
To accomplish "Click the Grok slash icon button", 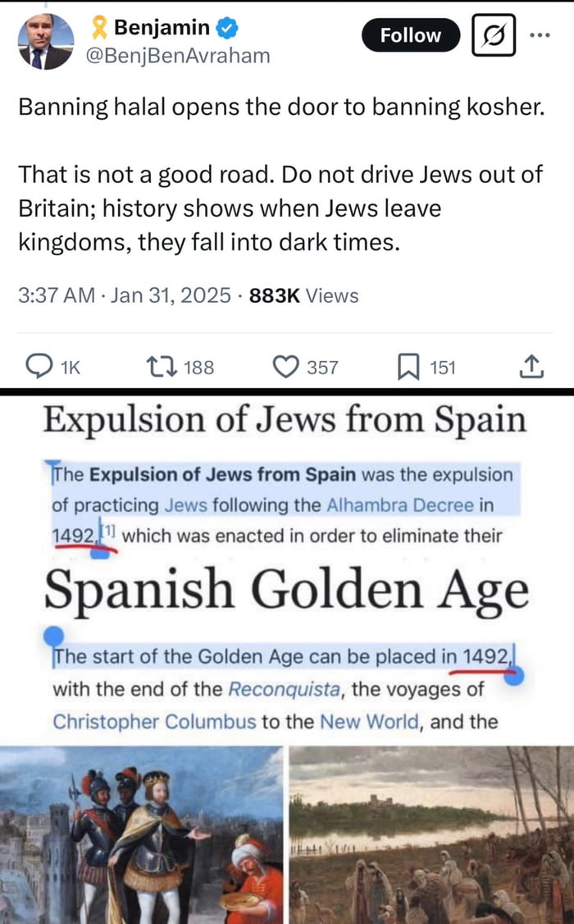I will click(494, 35).
